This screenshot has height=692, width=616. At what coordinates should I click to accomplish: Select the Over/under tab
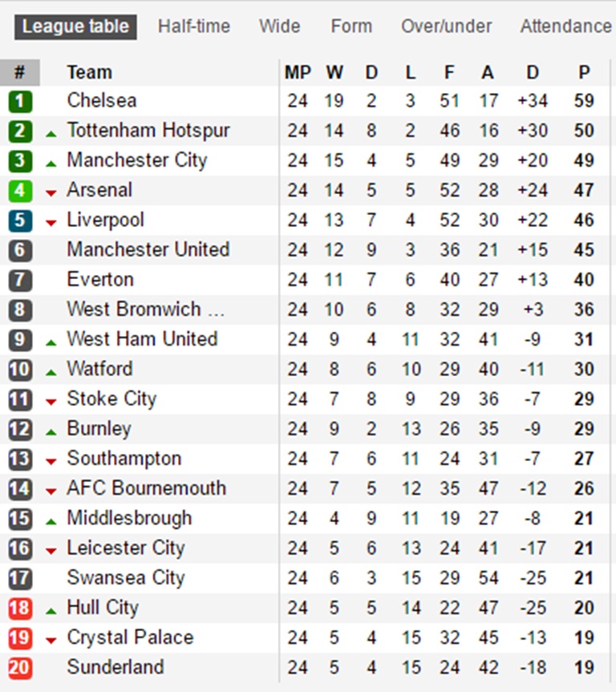click(447, 26)
